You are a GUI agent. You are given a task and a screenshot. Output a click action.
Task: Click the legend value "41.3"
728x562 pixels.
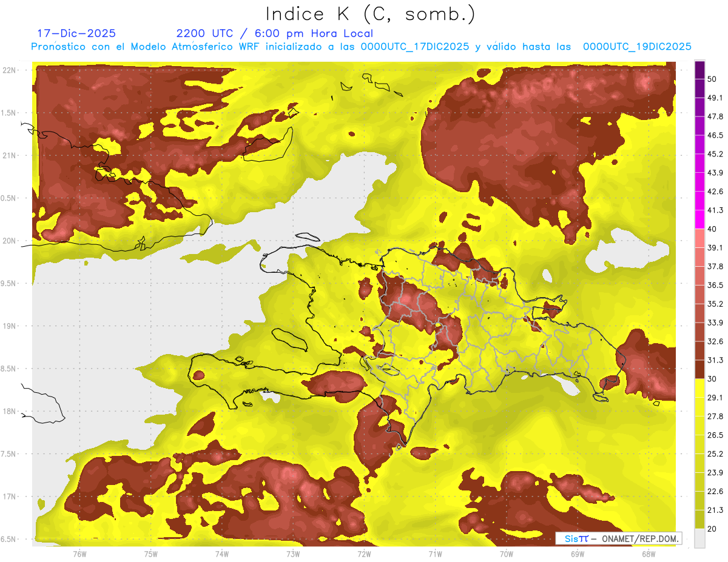[715, 210]
